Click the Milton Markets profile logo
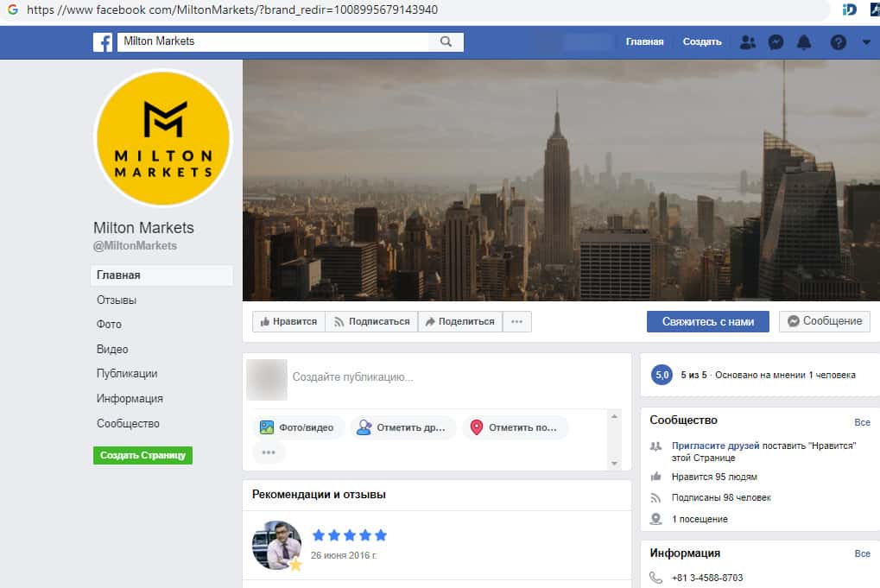 pos(163,138)
